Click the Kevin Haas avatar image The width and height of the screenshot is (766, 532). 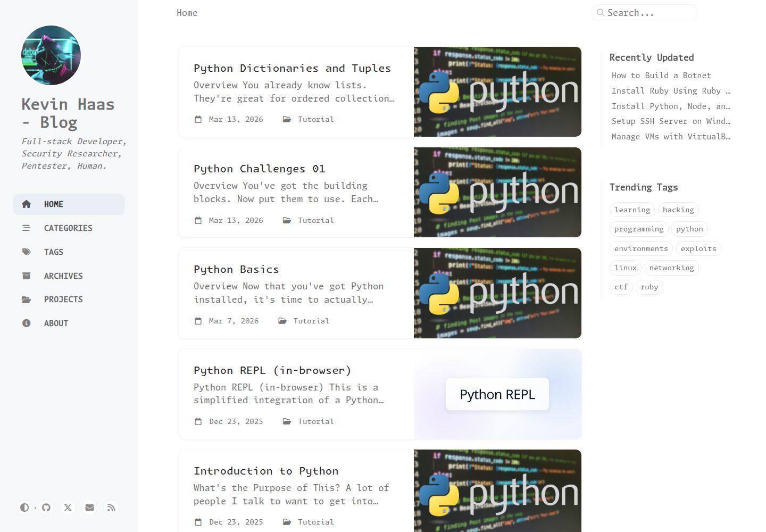pos(51,55)
